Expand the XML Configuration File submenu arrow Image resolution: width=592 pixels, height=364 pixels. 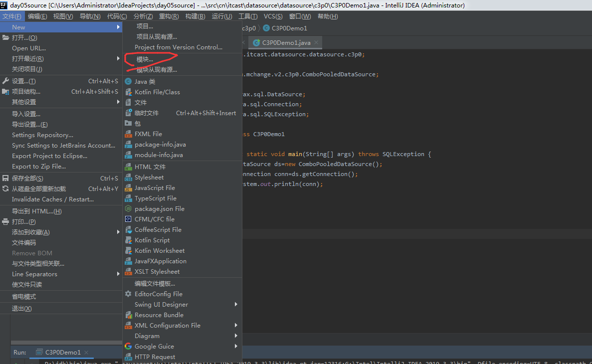click(x=236, y=326)
